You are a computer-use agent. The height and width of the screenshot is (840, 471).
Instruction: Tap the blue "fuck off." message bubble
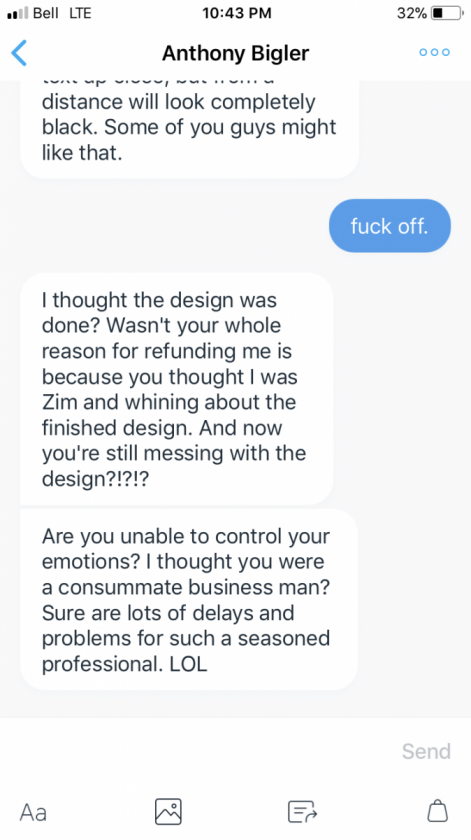tap(390, 226)
